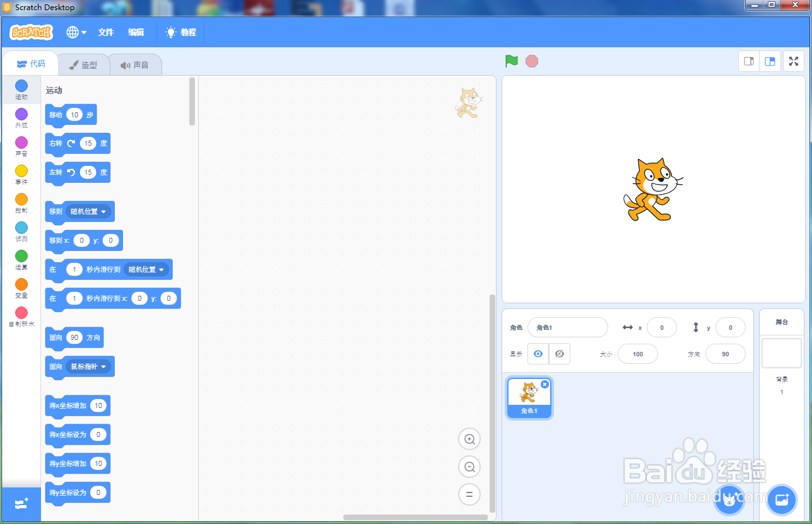Viewport: 812px width, 524px height.
Task: Click the Scratch logo
Action: click(x=31, y=32)
